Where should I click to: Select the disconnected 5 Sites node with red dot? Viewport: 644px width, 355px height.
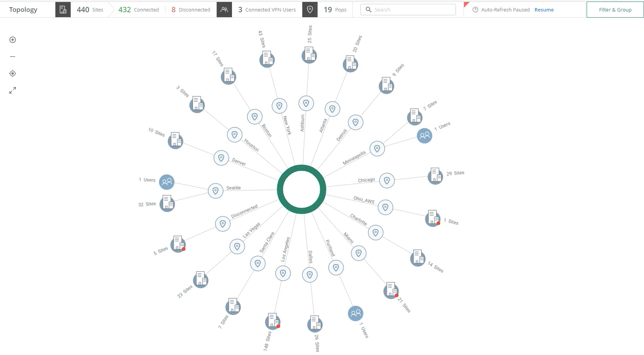coord(178,245)
